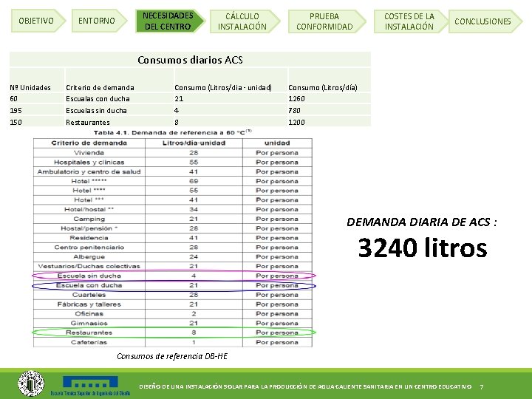Click 'Criterio de demanda' header in top table
Viewport: 532px width, 399px height.
tap(100, 87)
